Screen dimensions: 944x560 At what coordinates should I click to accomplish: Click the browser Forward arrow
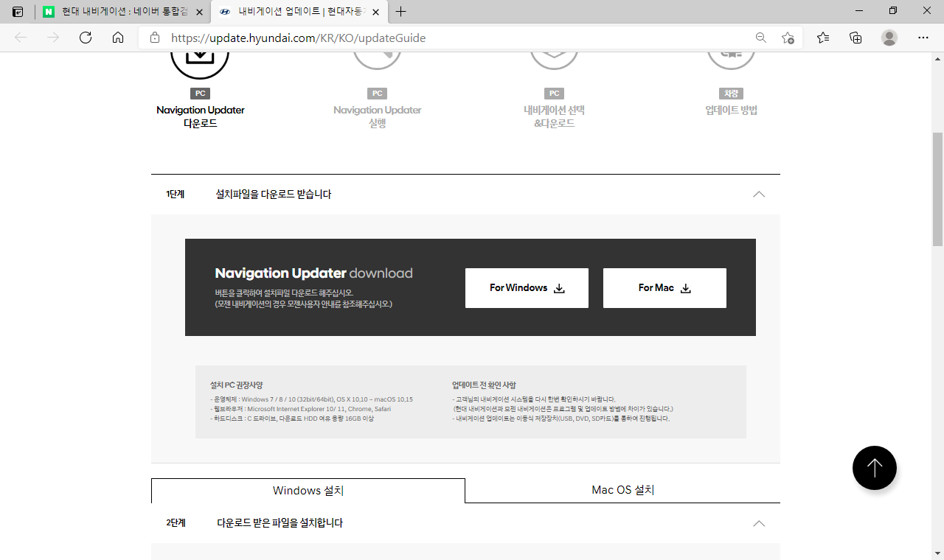53,38
